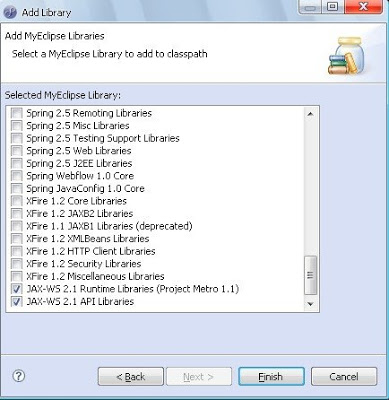This screenshot has height=400, width=389.
Task: Select 'JAX-WS 2.1 API Libraries' label text
Action: tap(80, 301)
